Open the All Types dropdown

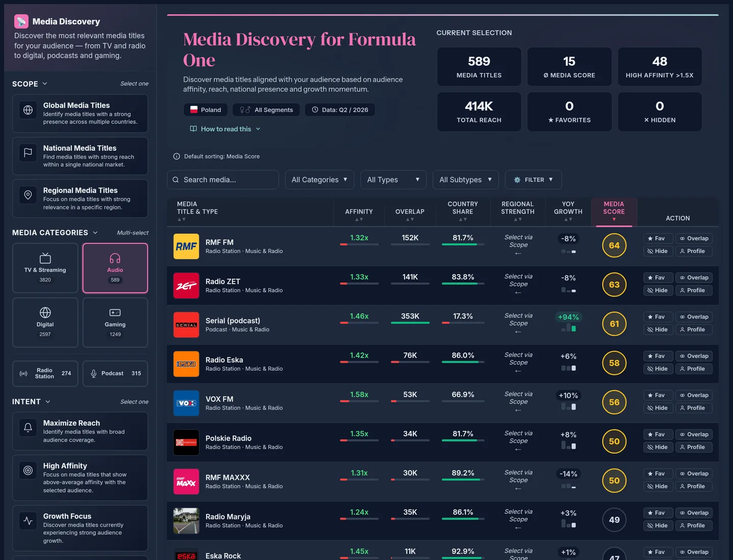(x=393, y=180)
